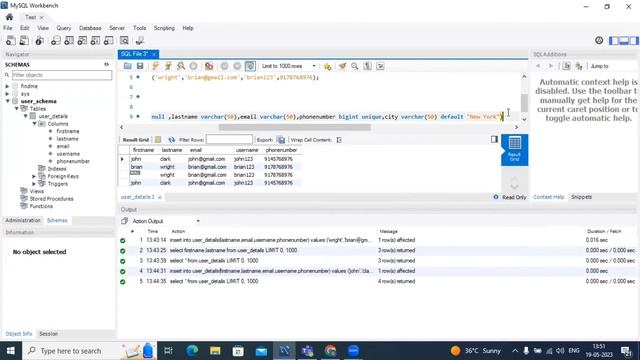Toggle the left sidebar panel visibility
640x360 pixels.
click(x=614, y=40)
